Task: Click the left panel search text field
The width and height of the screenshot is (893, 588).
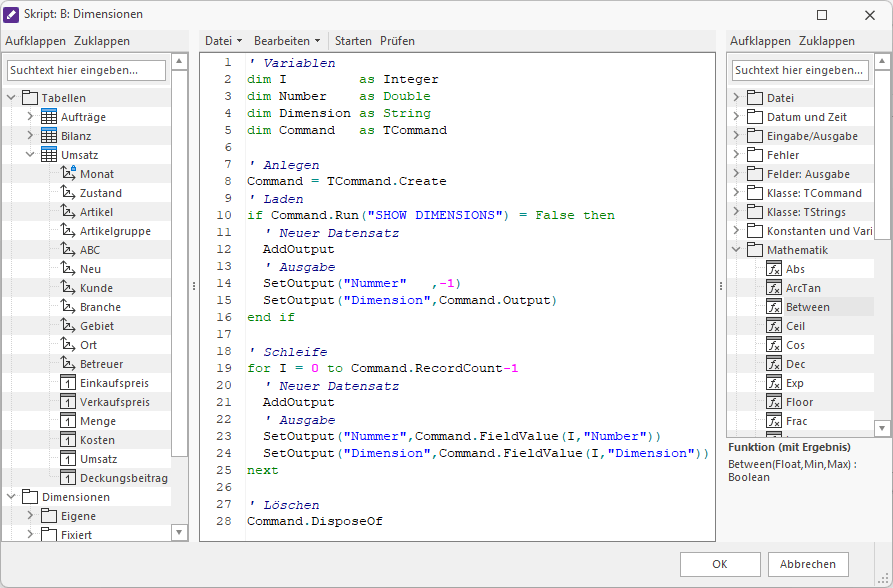Action: click(86, 70)
